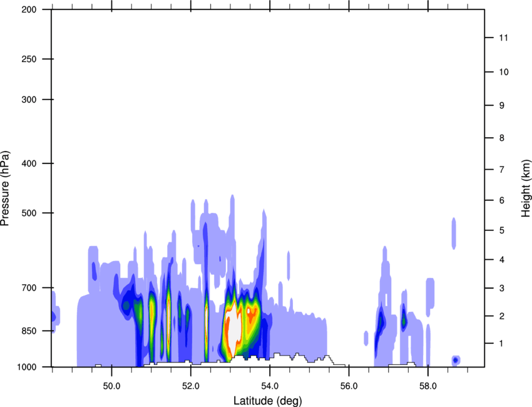Click the 500 pressure tick label
This screenshot has width=532, height=407.
click(29, 213)
